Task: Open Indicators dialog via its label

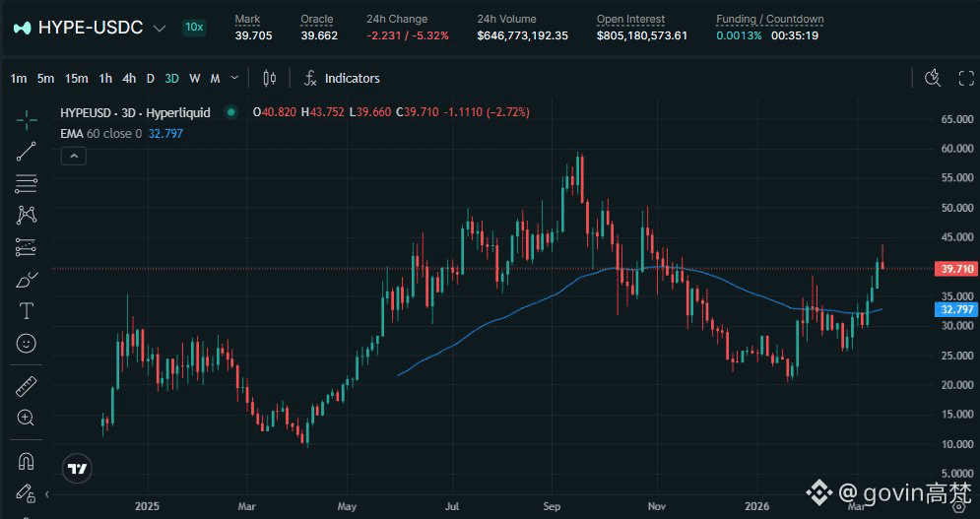Action: point(352,78)
